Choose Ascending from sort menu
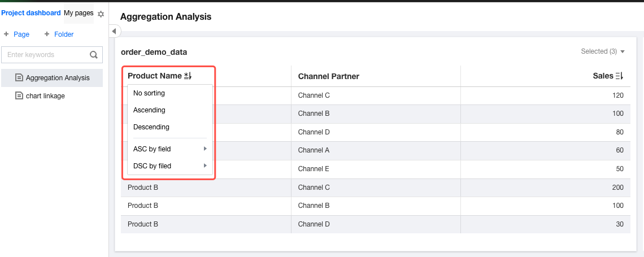The image size is (644, 257). [149, 110]
